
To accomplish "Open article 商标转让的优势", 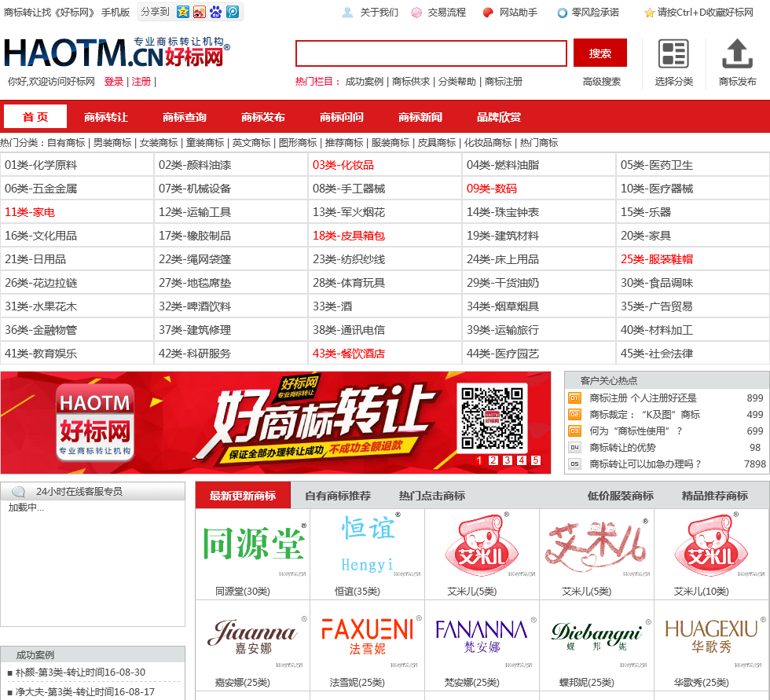I will [x=622, y=448].
